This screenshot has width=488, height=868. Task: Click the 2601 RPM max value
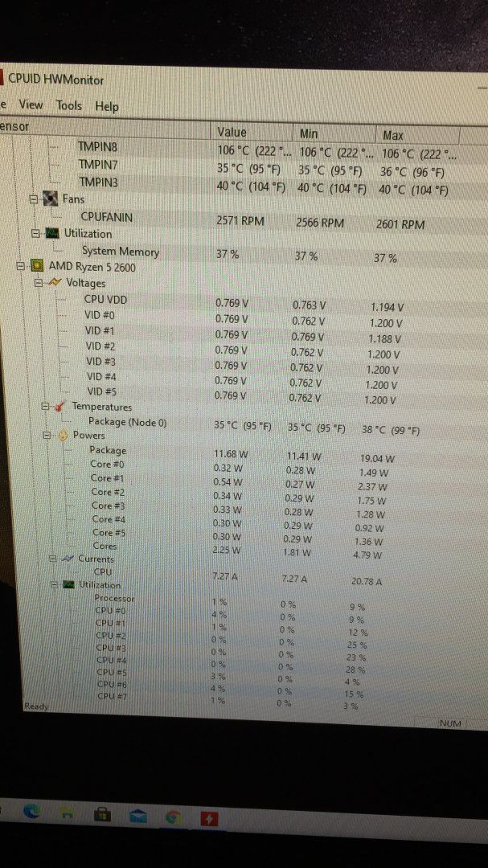click(400, 224)
